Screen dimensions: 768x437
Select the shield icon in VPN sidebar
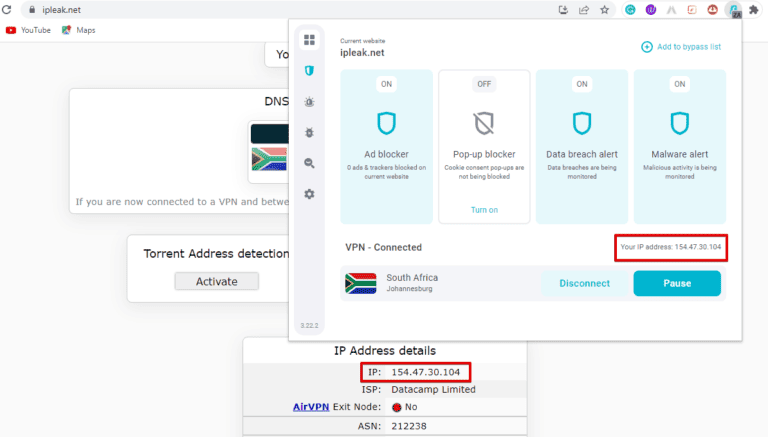[309, 71]
